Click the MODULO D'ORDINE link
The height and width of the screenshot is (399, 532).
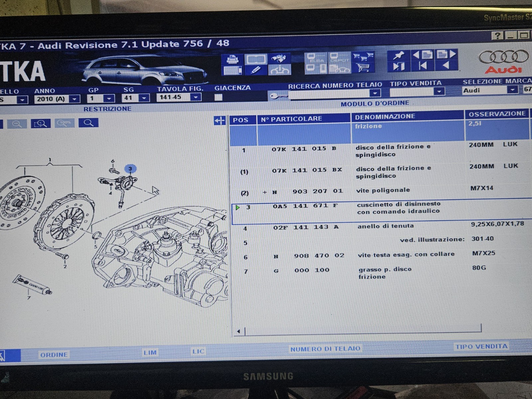(375, 103)
